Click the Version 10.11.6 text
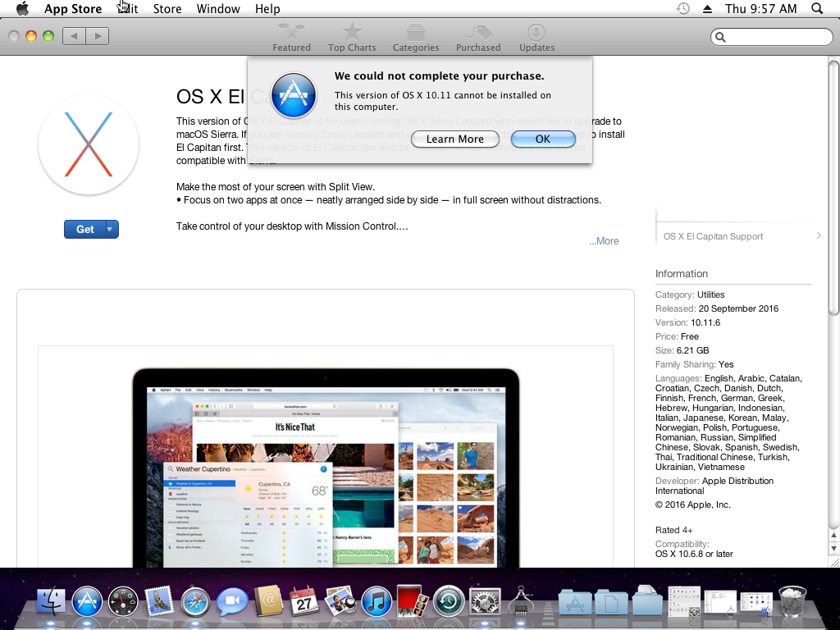This screenshot has width=840, height=630. pyautogui.click(x=688, y=322)
